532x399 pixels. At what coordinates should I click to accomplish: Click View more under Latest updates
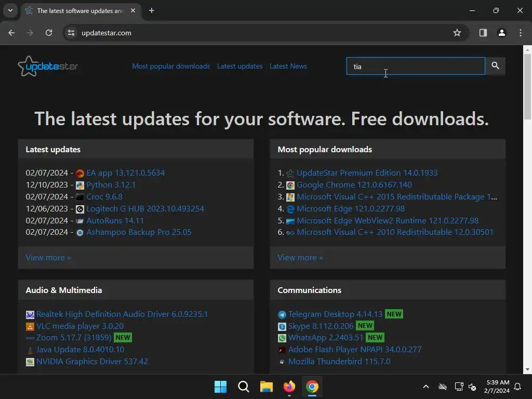[x=48, y=258]
